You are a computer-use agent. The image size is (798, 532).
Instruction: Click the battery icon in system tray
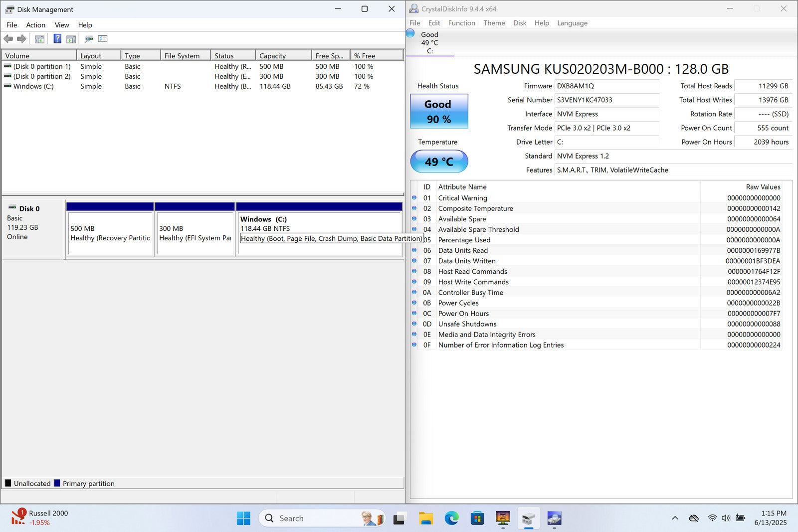(x=741, y=518)
